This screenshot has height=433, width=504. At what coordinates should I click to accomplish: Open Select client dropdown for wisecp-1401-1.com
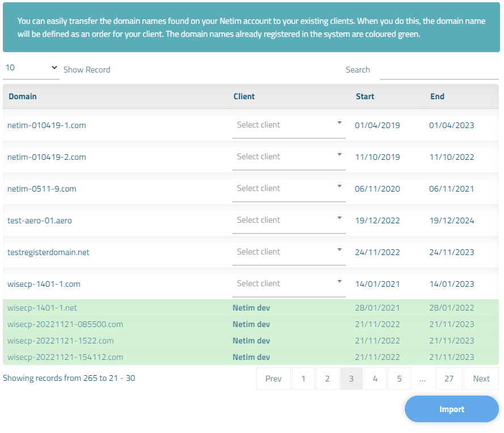[x=289, y=284]
